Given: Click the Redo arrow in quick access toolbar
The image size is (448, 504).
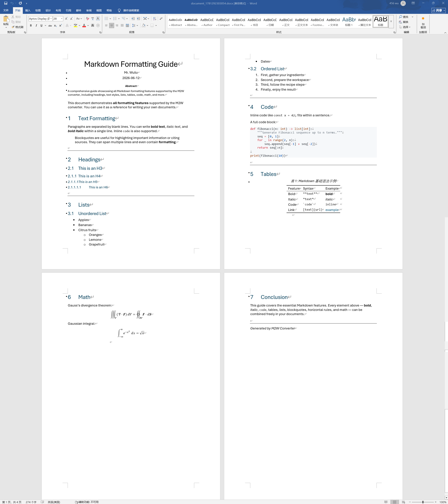Looking at the screenshot, I should [x=20, y=3].
